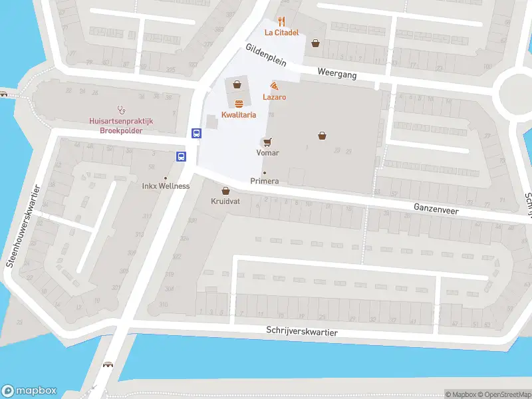Click the basket icon inside the large Vomar building

[323, 136]
